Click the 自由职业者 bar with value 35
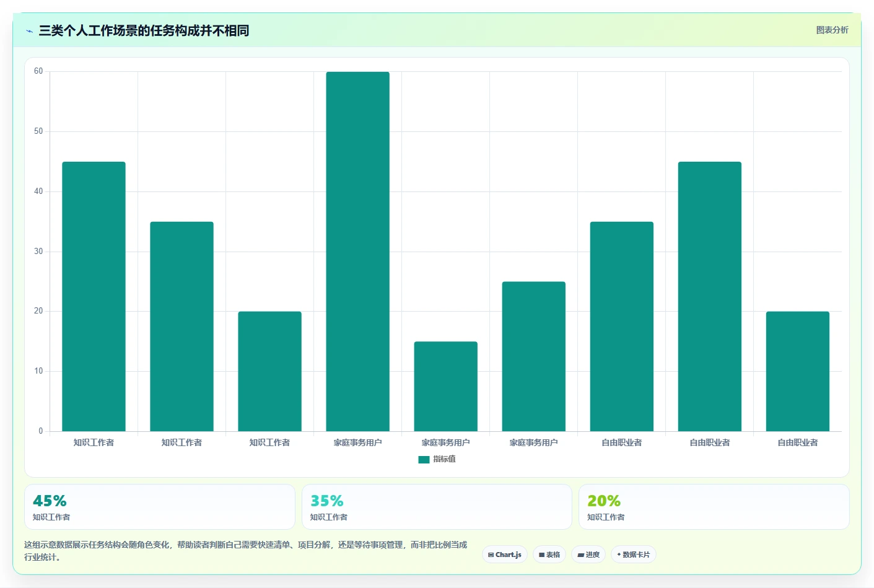This screenshot has height=588, width=874. point(622,327)
